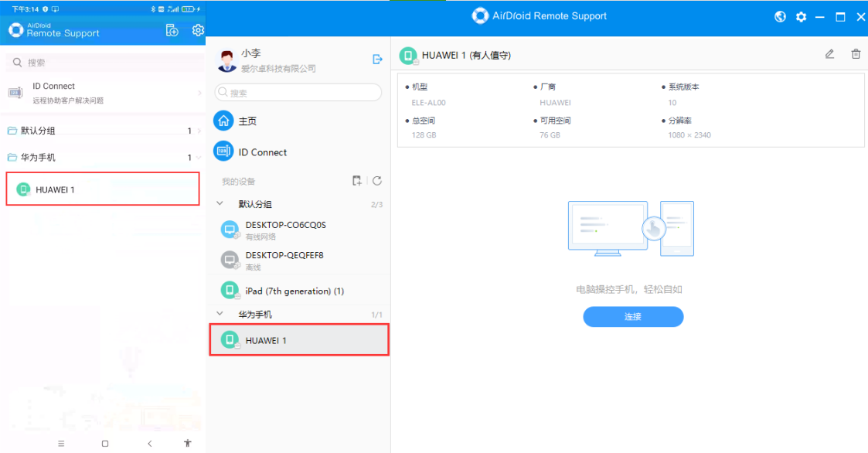Click the iPad (7th generation) device icon

[230, 290]
